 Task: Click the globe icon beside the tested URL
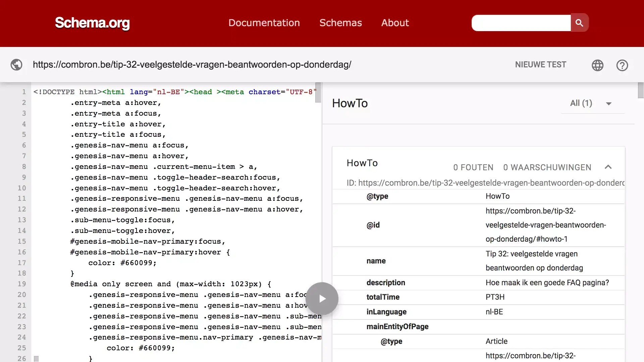[x=16, y=65]
